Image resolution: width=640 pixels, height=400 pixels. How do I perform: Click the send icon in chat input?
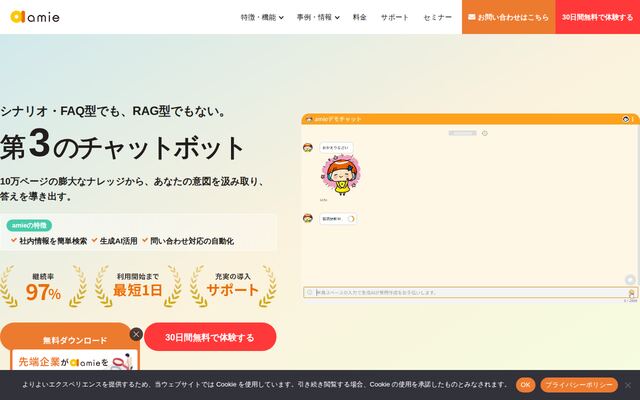[631, 293]
